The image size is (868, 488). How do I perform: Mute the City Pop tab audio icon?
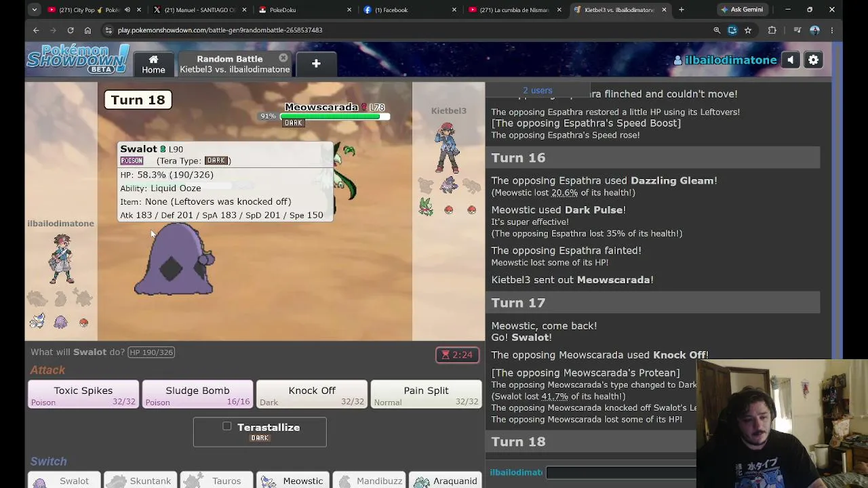click(x=127, y=10)
